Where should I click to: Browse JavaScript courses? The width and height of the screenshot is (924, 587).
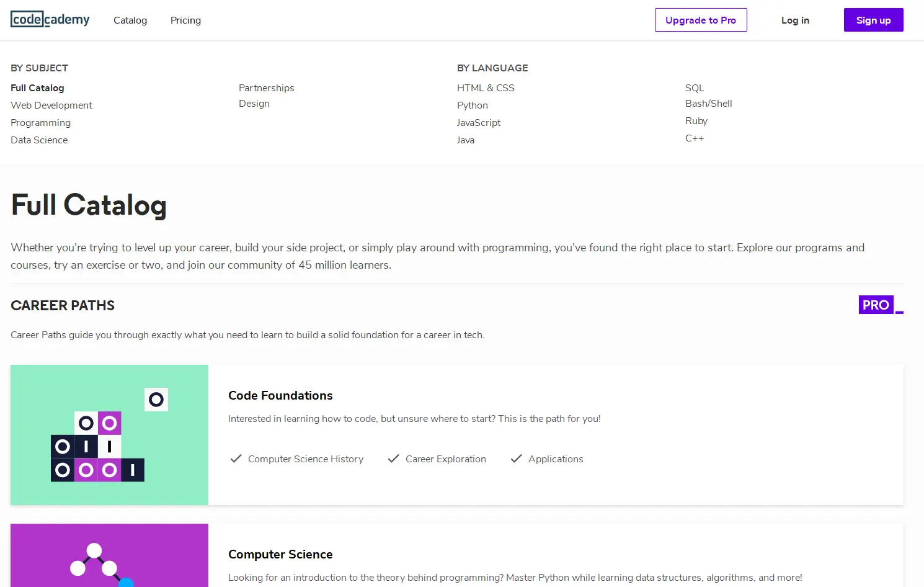pos(479,123)
